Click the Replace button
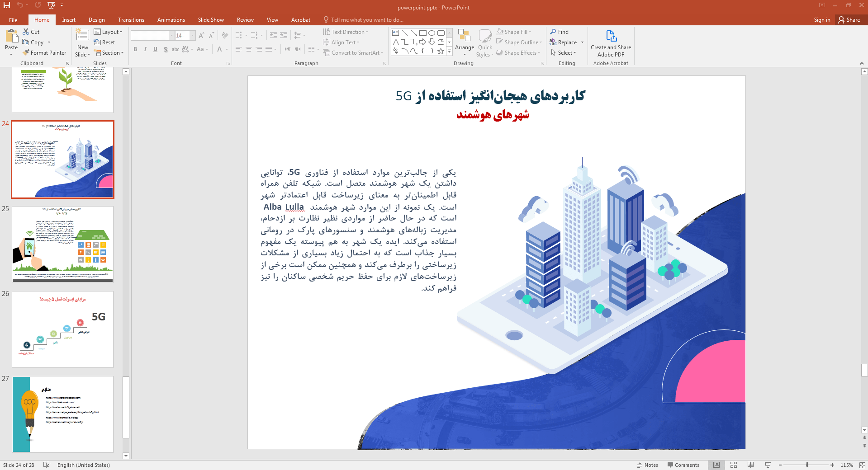This screenshot has height=470, width=868. (564, 42)
